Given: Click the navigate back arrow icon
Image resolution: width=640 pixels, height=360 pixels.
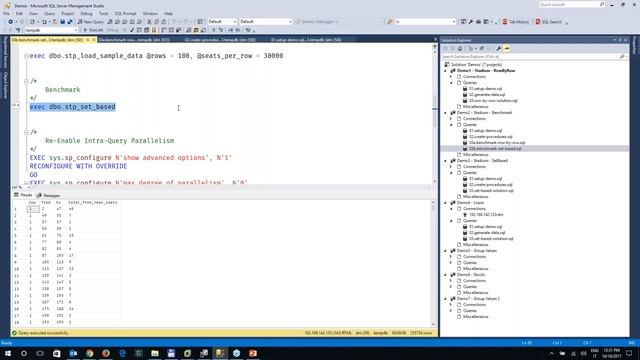Looking at the screenshot, I should (10, 22).
